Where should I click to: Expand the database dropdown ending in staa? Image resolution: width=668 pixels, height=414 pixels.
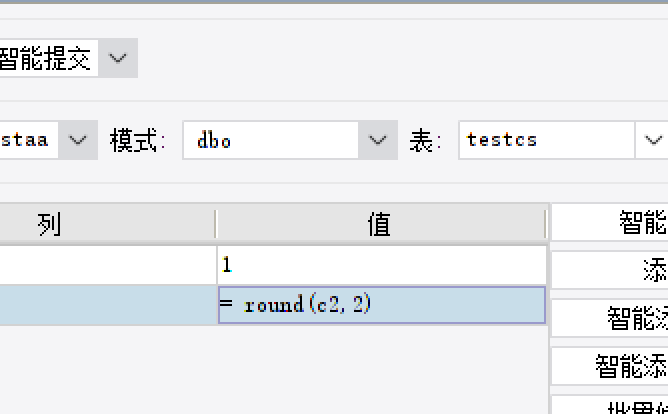pos(78,140)
